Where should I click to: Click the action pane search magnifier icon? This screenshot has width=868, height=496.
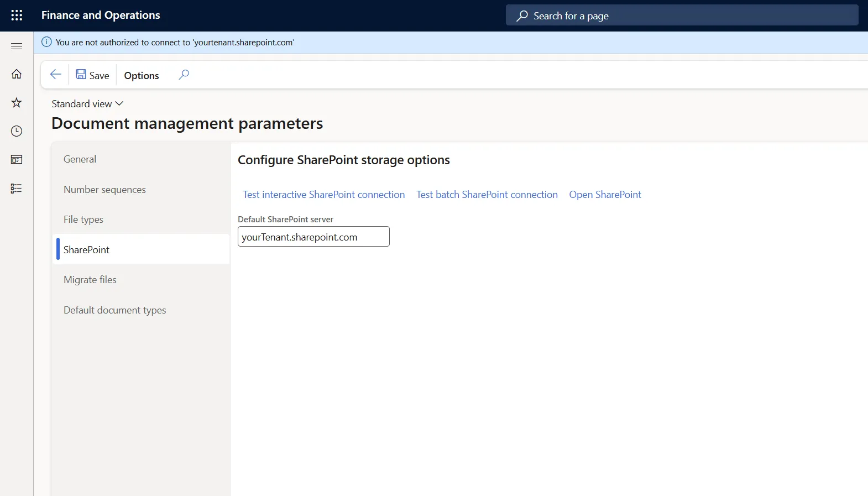click(184, 75)
